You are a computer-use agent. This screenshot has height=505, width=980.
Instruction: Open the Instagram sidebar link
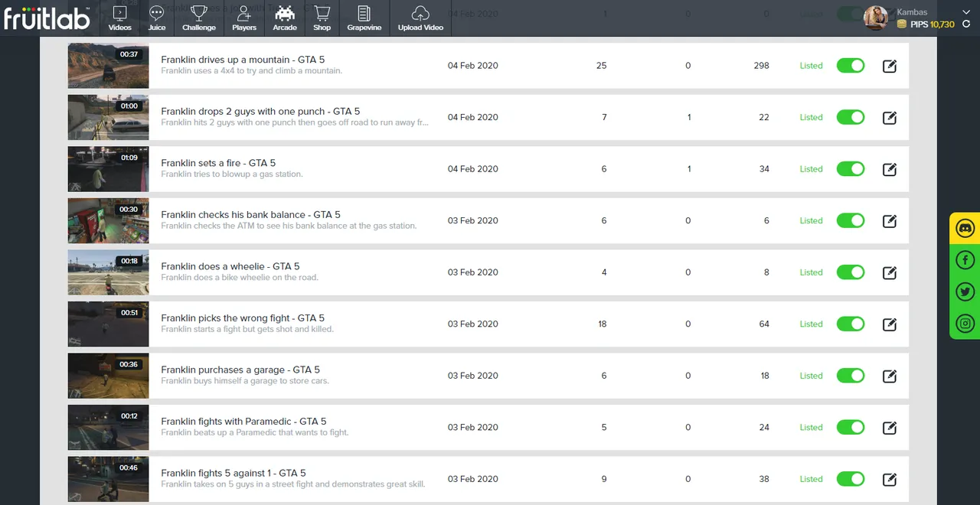[x=965, y=324]
